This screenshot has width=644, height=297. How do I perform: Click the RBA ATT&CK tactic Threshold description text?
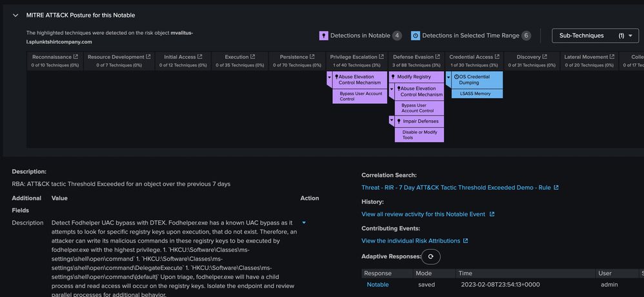(x=121, y=184)
